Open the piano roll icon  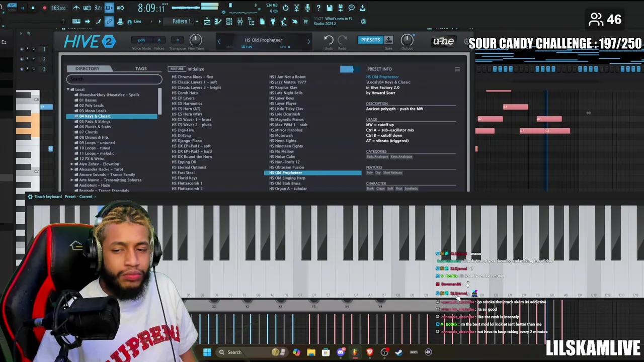(218, 22)
